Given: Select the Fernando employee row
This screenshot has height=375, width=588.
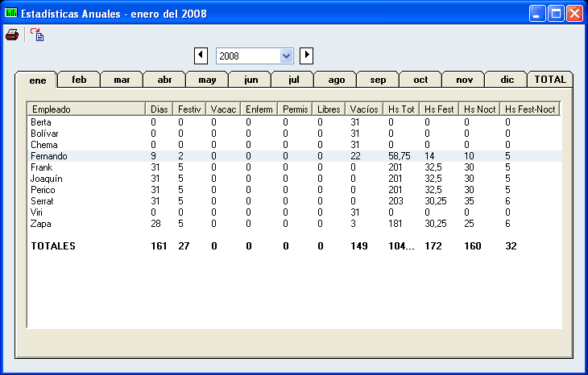Looking at the screenshot, I should (x=48, y=156).
